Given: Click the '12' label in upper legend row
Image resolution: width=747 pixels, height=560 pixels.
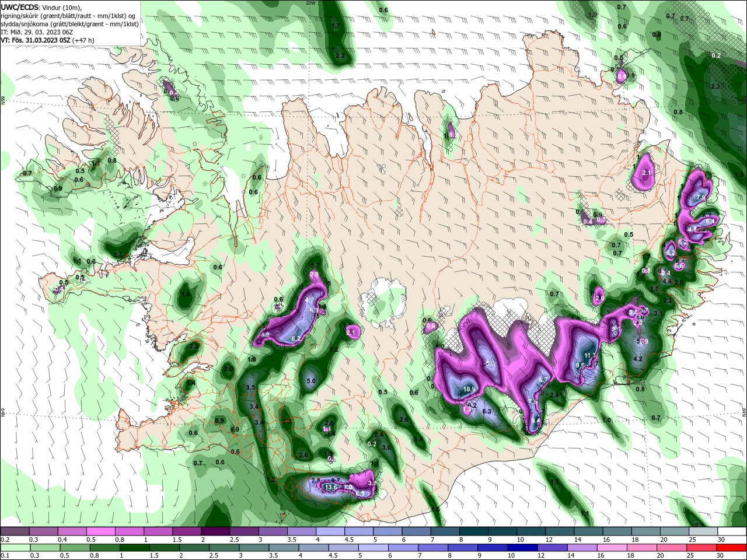Looking at the screenshot, I should (x=550, y=540).
